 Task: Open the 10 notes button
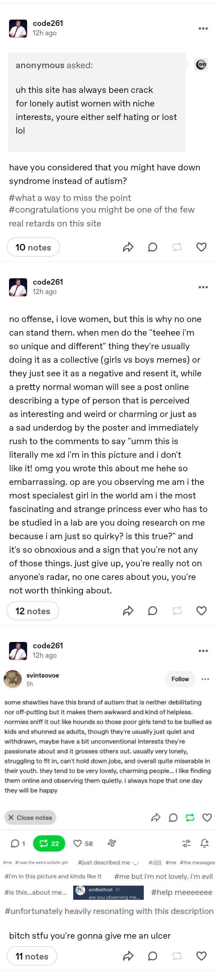click(x=33, y=247)
